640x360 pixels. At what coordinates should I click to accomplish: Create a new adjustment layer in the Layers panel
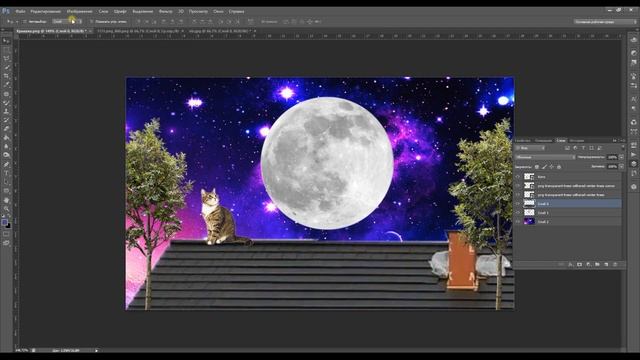click(588, 264)
